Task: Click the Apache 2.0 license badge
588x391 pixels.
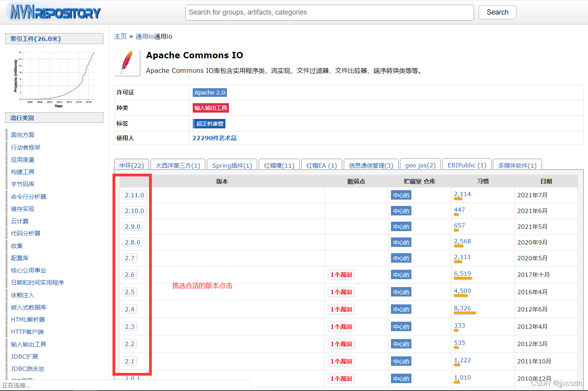Action: pyautogui.click(x=210, y=93)
